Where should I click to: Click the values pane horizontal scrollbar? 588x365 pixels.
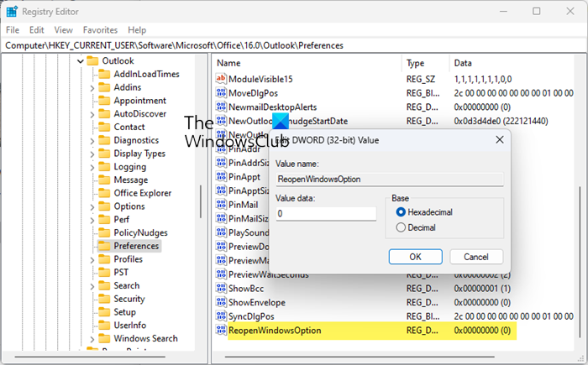(x=360, y=357)
